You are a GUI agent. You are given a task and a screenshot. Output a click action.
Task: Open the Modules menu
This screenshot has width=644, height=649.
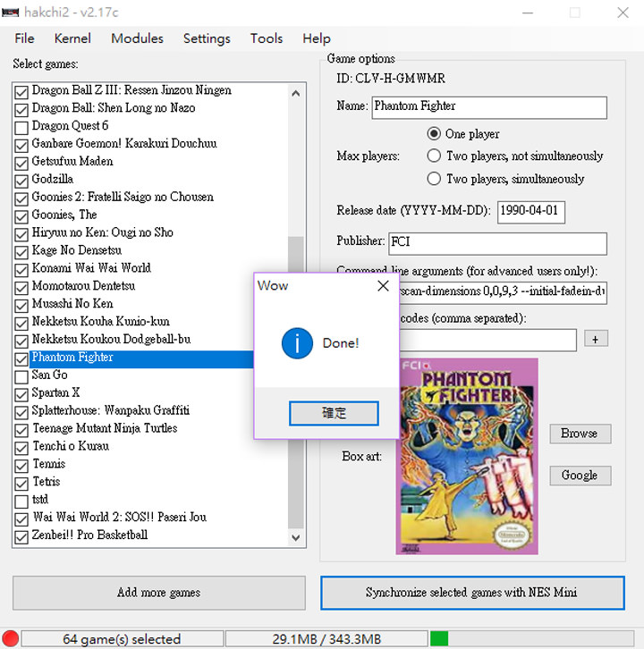[137, 38]
